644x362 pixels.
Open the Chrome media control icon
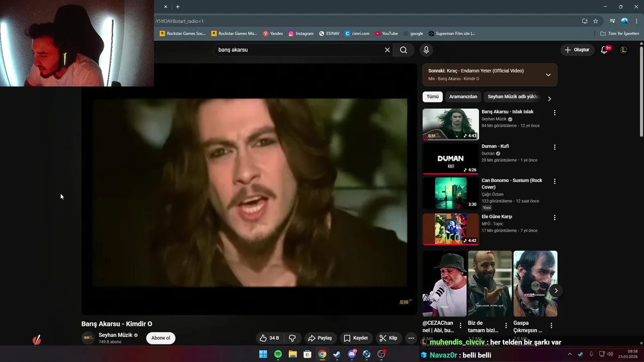[612, 21]
